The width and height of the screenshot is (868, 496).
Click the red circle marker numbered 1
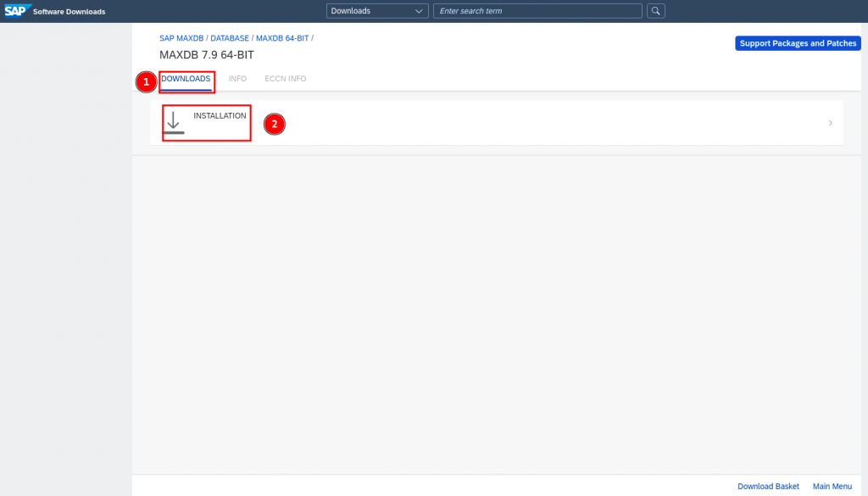click(146, 82)
